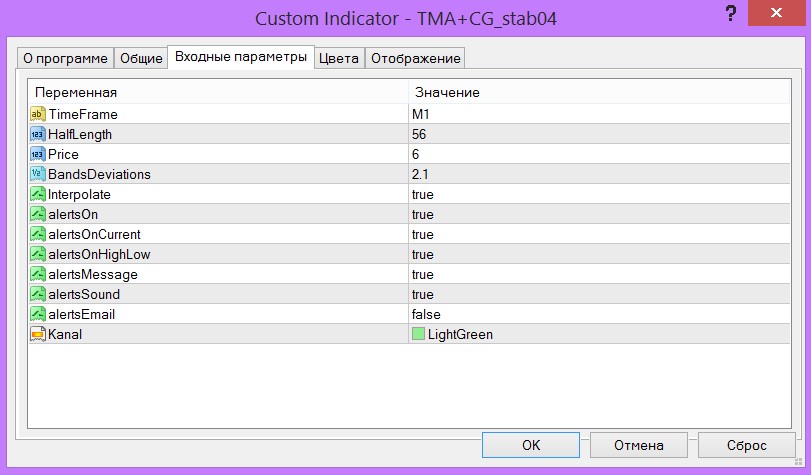This screenshot has height=475, width=811.
Task: Click the integer icon beside Price
Action: point(38,154)
